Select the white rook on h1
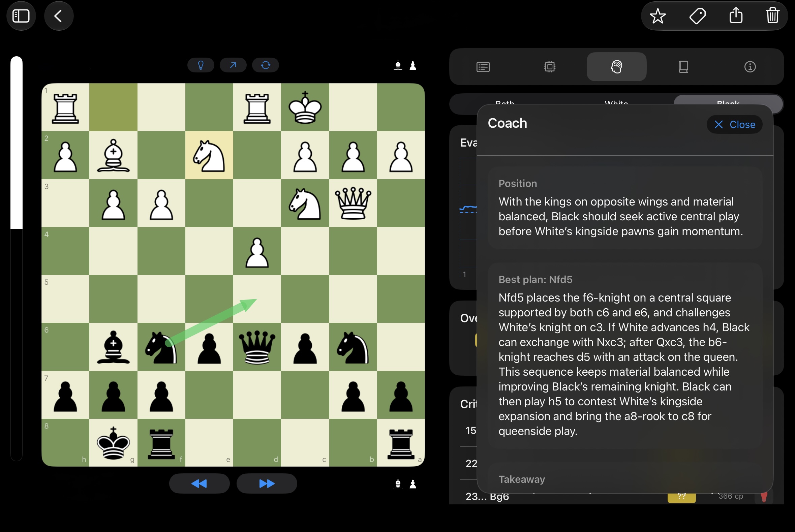Screen dimensions: 795x532 click(x=65, y=107)
